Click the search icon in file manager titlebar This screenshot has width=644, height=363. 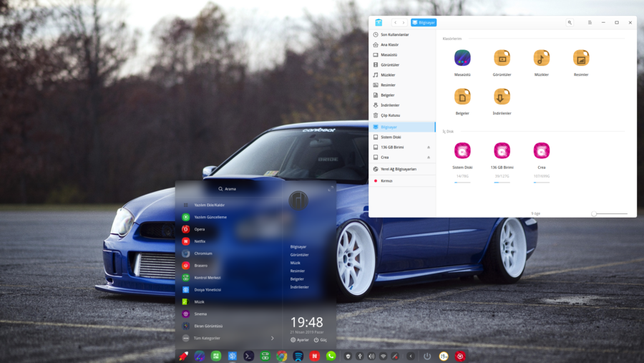(x=570, y=23)
